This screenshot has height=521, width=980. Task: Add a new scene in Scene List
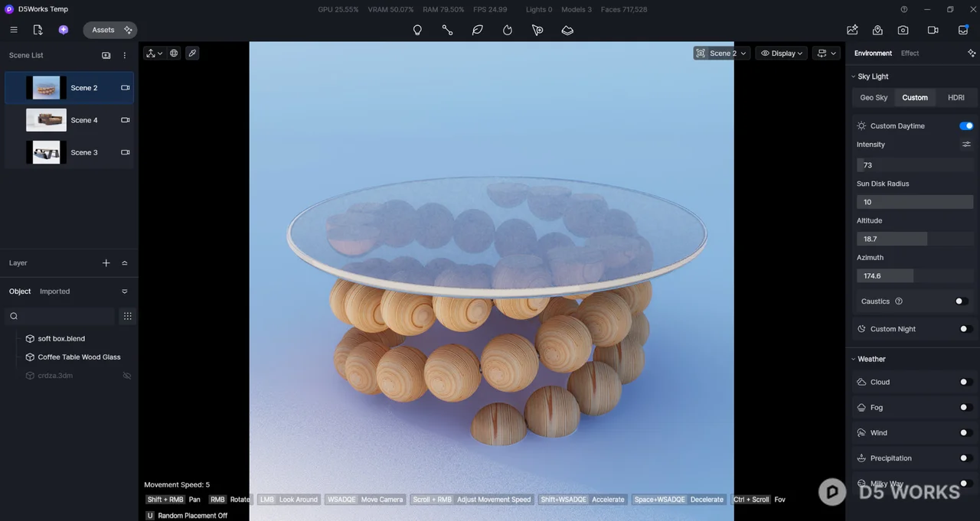(106, 55)
